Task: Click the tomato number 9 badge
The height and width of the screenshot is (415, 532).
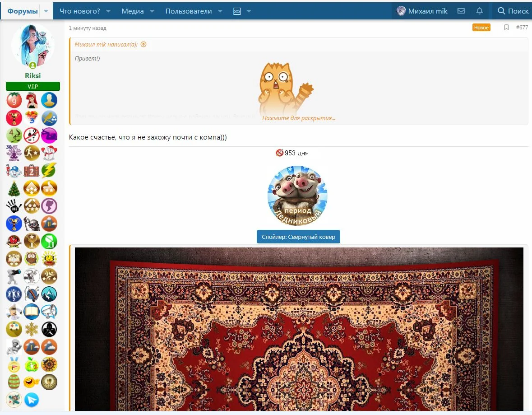Action: pyautogui.click(x=14, y=100)
